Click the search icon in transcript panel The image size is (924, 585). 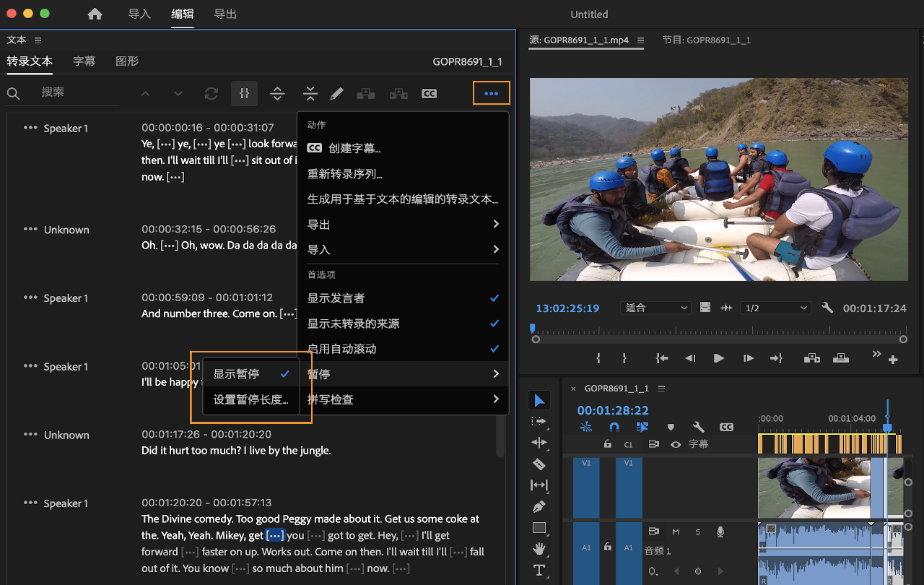point(14,93)
